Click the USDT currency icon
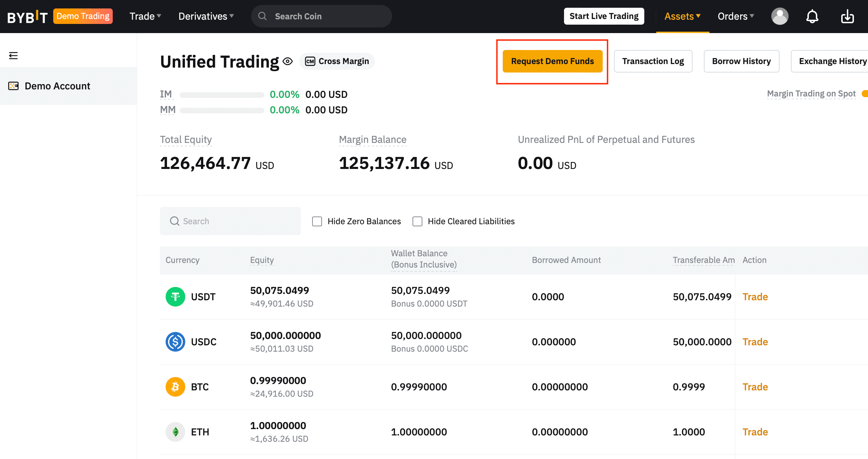Image resolution: width=868 pixels, height=459 pixels. pyautogui.click(x=174, y=296)
